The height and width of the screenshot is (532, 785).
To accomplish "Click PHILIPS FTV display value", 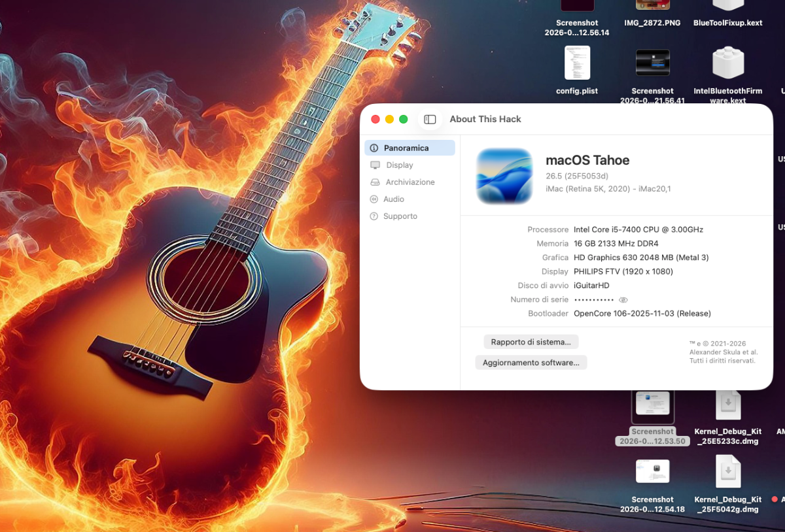I will [x=623, y=271].
